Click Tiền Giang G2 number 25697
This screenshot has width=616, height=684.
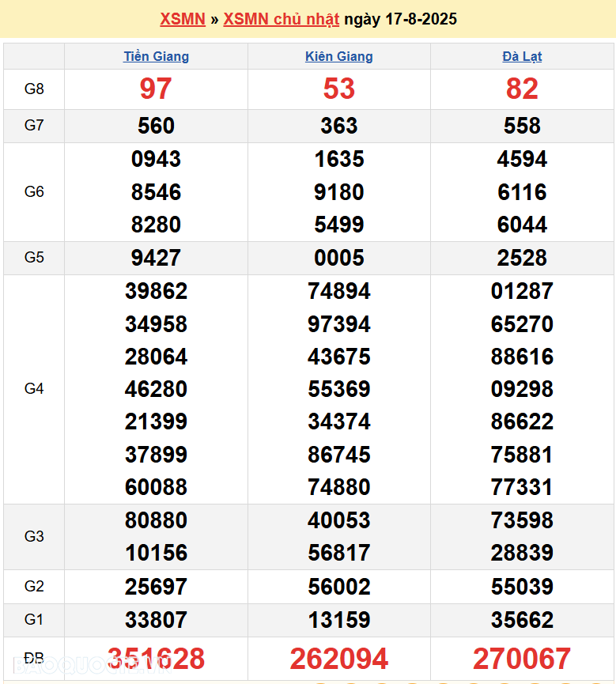[156, 586]
